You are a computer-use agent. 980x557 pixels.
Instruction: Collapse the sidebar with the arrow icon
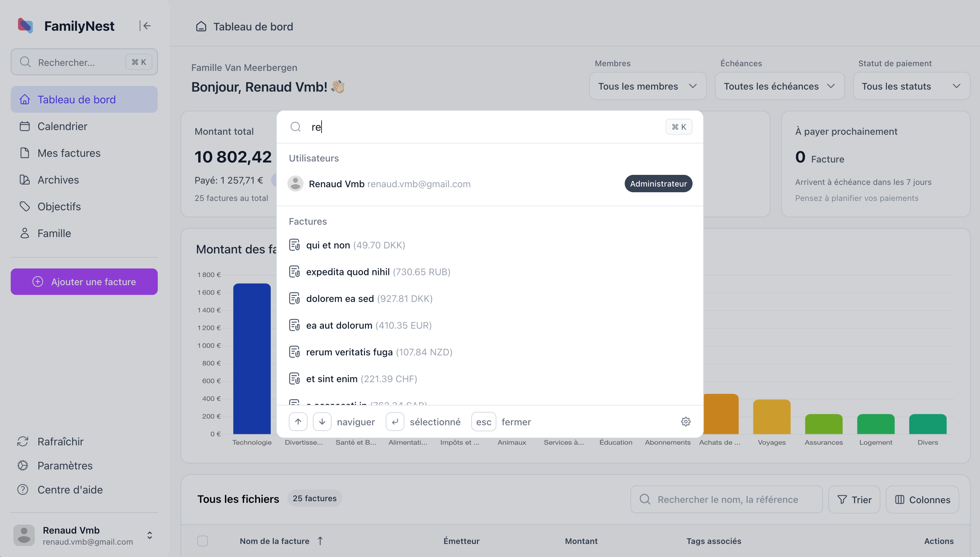(x=145, y=26)
